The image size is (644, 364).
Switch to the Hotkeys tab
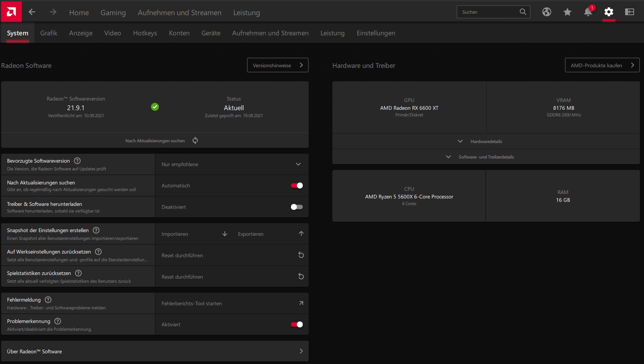tap(145, 33)
